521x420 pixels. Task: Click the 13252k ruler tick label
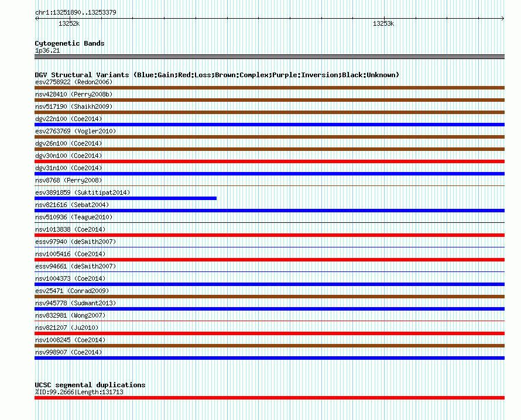pyautogui.click(x=69, y=23)
